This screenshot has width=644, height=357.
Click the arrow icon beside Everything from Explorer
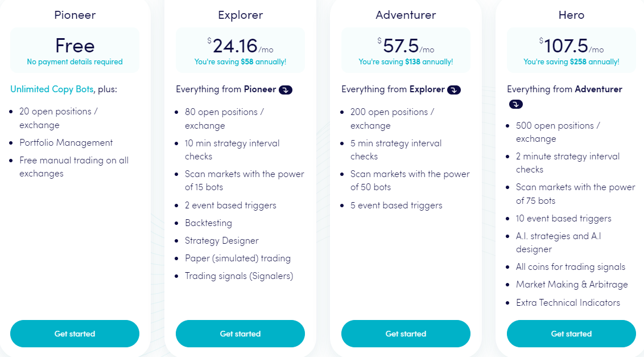click(x=453, y=89)
